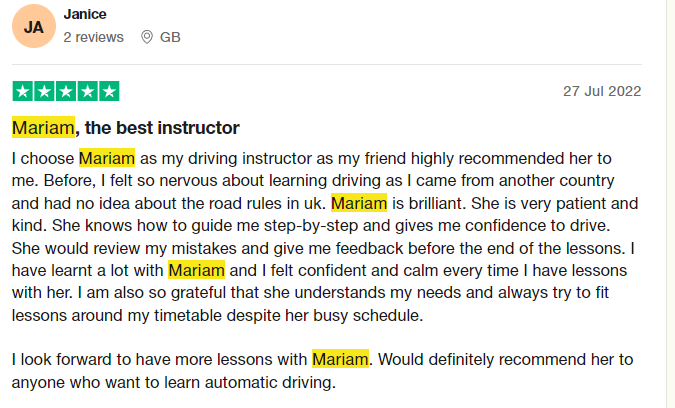Viewport: 675px width, 408px height.
Task: Click the divider line below the reviewer info
Action: (x=327, y=65)
